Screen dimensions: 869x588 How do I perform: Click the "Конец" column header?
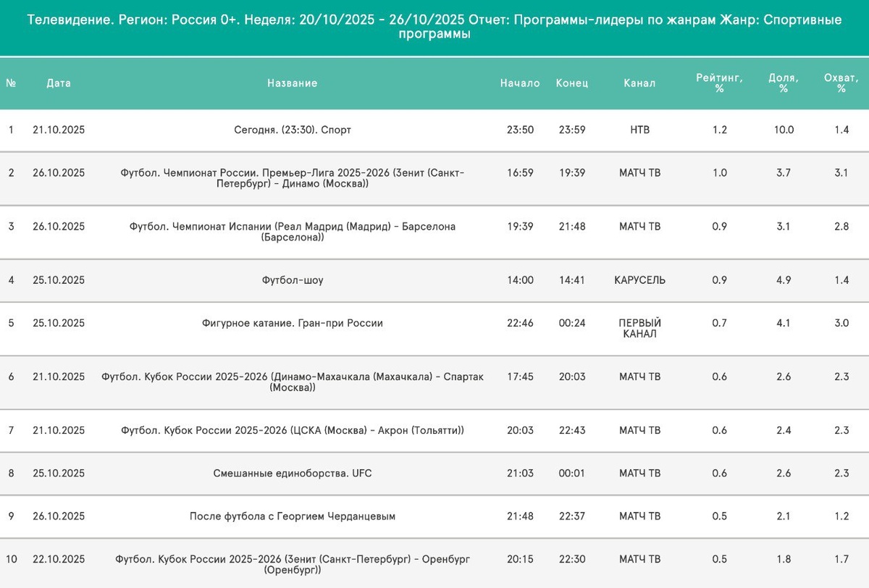pyautogui.click(x=572, y=83)
